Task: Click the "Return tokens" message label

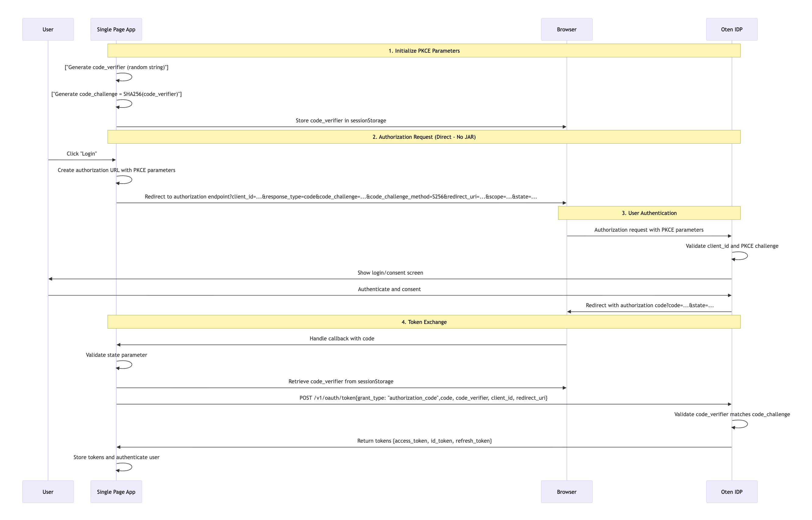Action: [x=424, y=441]
